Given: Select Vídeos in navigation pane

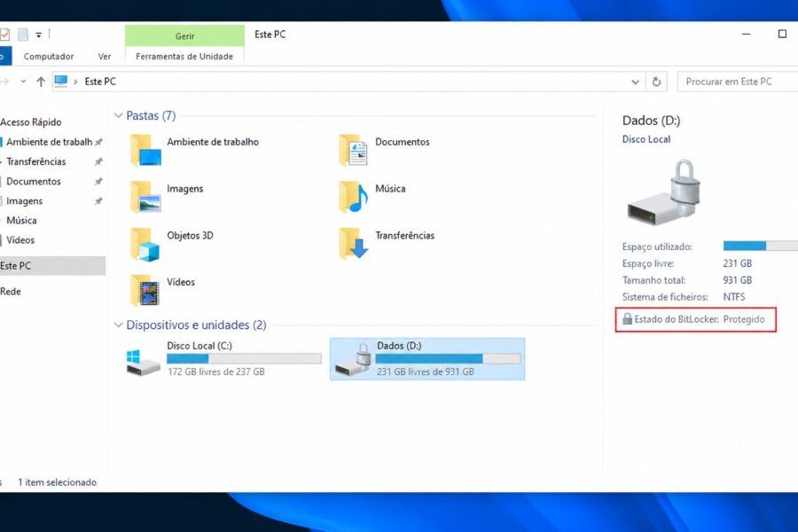Looking at the screenshot, I should click(x=20, y=239).
